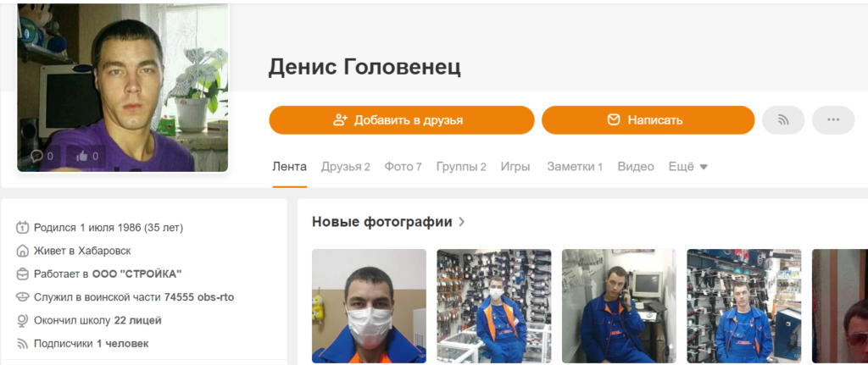Click the comments bubble icon on avatar
The image size is (868, 365).
click(x=37, y=156)
